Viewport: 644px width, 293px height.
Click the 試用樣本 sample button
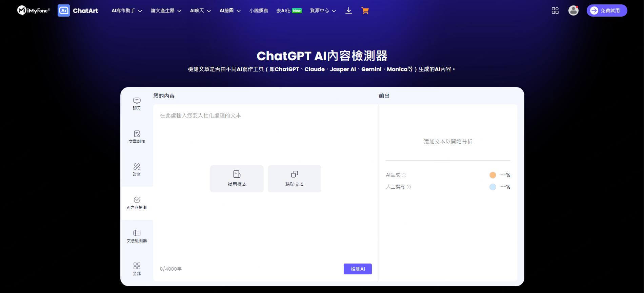(237, 179)
